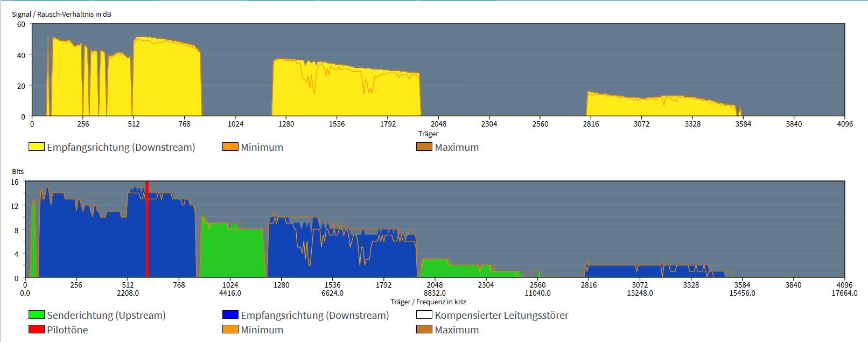This screenshot has height=342, width=868.
Task: Click carrier '2048' on SNR chart axis
Action: click(x=438, y=124)
